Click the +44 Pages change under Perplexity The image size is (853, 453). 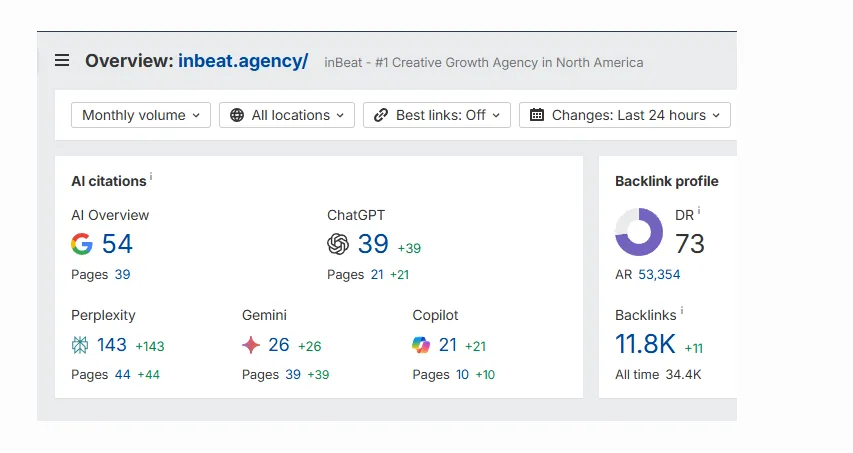pos(149,375)
